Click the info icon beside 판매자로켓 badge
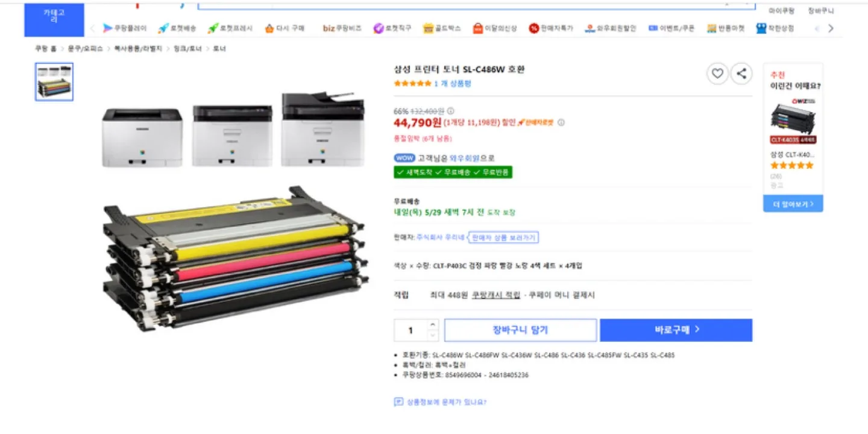This screenshot has width=868, height=434. (x=561, y=122)
